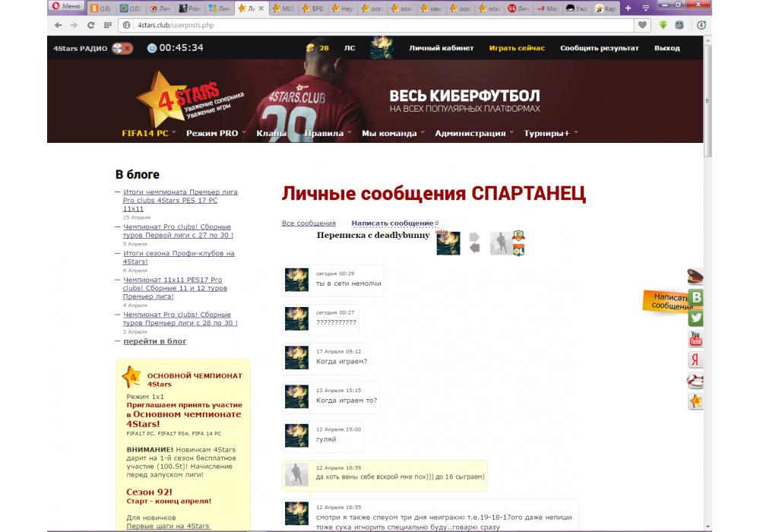Click avatar of message ты в сети немолчи
Image resolution: width=760 pixels, height=532 pixels.
click(296, 280)
